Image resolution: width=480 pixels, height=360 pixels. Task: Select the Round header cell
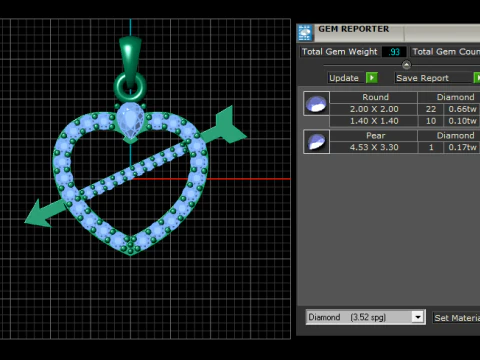pos(374,97)
